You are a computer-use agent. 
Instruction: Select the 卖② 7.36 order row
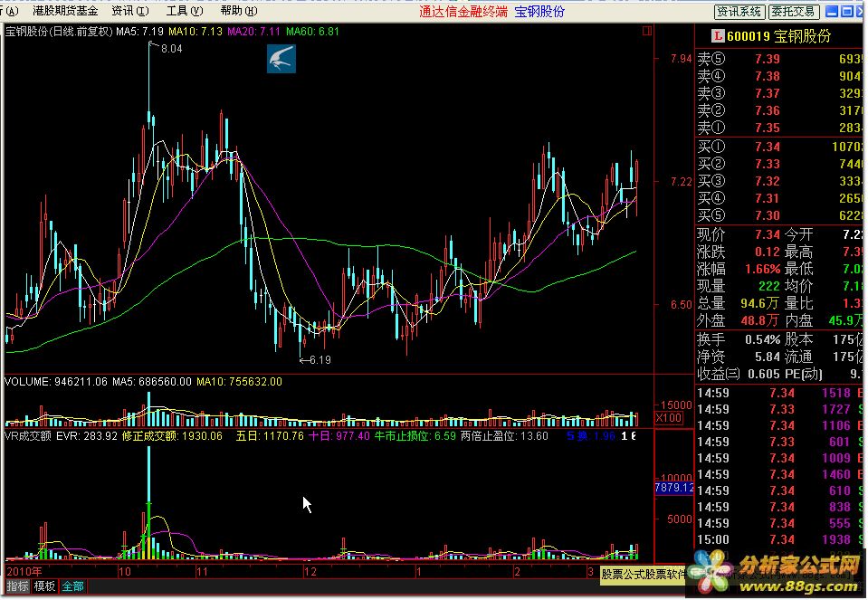point(779,110)
